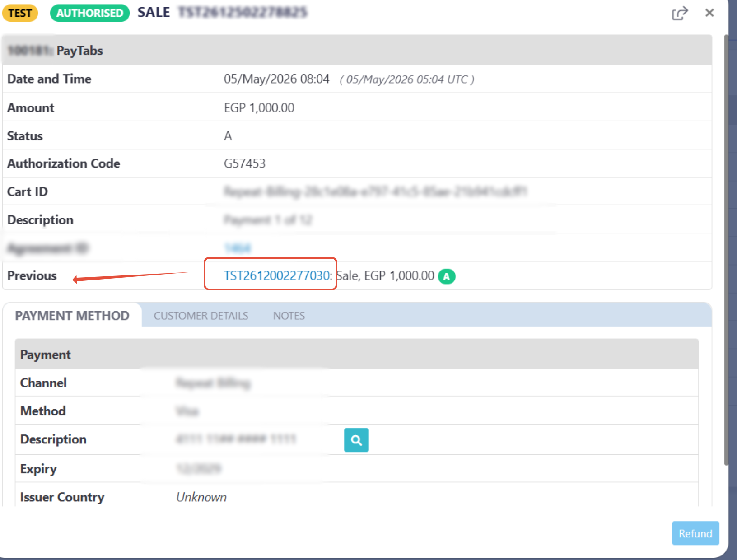Open the share/export icon in the header

pos(680,13)
